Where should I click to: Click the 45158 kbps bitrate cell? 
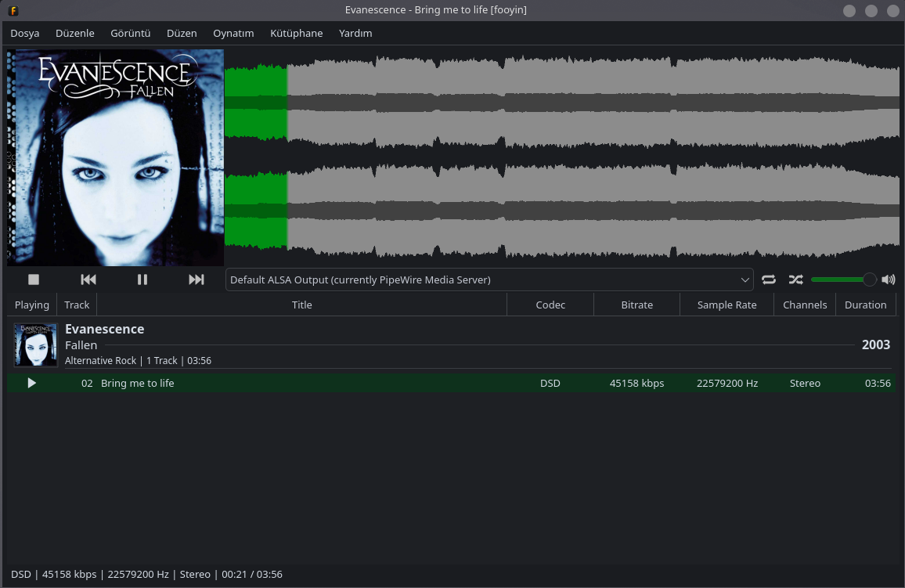[x=636, y=383]
